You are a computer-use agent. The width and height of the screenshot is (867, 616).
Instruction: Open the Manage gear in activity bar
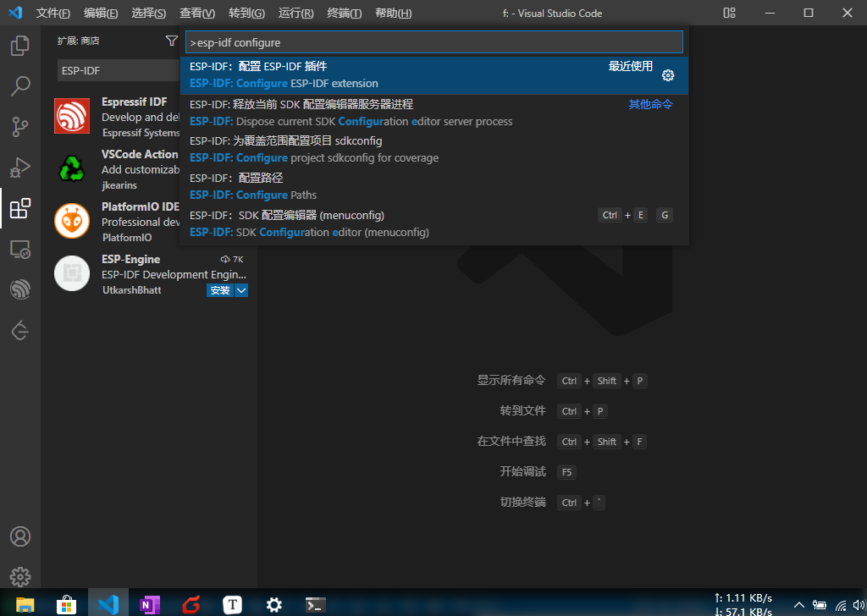coord(20,577)
